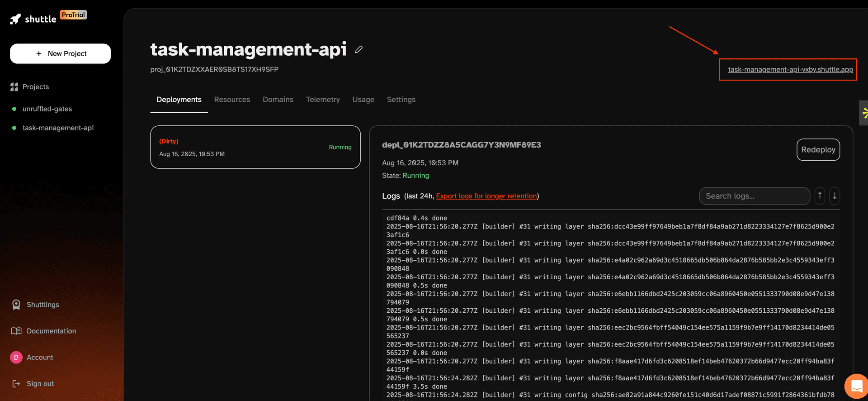Click the Documentation book icon
The height and width of the screenshot is (401, 868).
[x=16, y=331]
